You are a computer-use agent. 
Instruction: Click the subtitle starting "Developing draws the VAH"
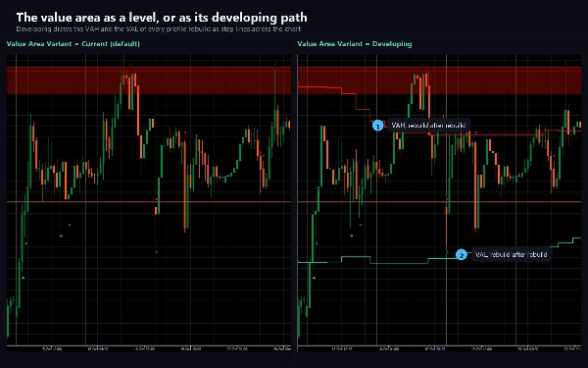pyautogui.click(x=159, y=28)
